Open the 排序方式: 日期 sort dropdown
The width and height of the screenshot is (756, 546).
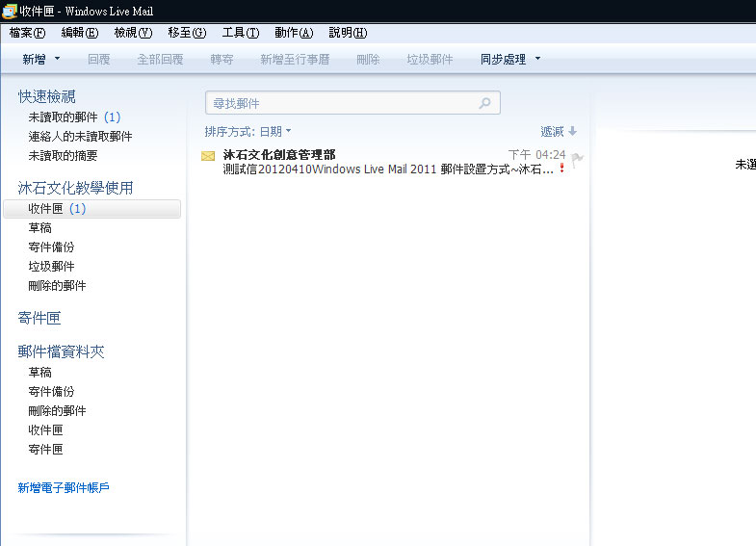click(248, 131)
